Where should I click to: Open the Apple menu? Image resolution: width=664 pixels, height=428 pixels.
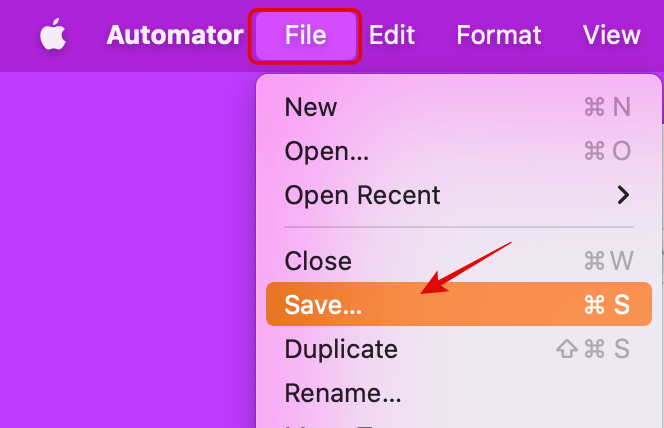pyautogui.click(x=53, y=36)
